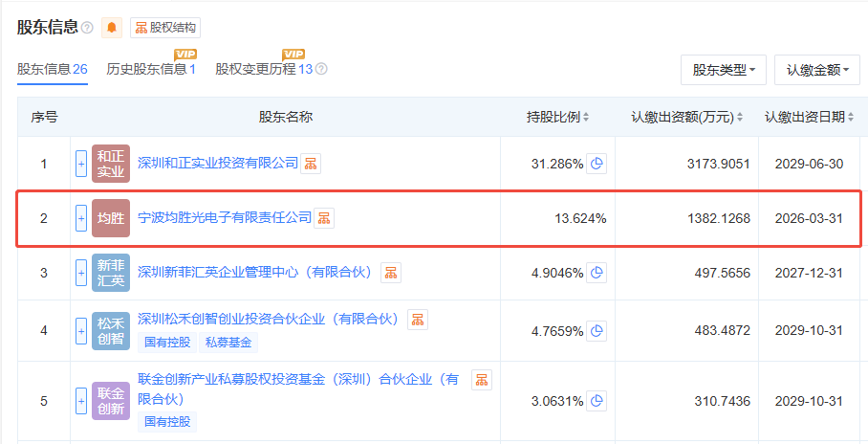Click the 股东名称 column header

[286, 117]
